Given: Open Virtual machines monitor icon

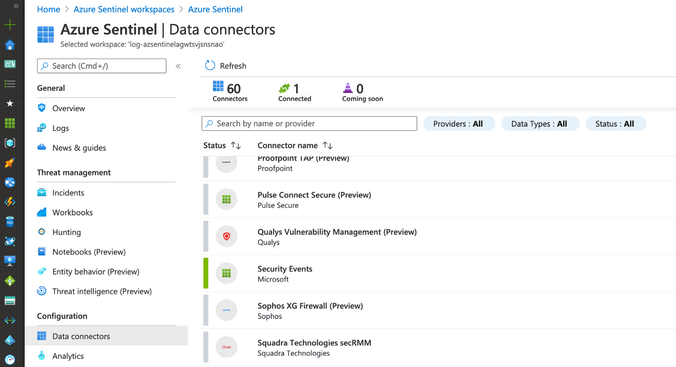Looking at the screenshot, I should coord(10,261).
